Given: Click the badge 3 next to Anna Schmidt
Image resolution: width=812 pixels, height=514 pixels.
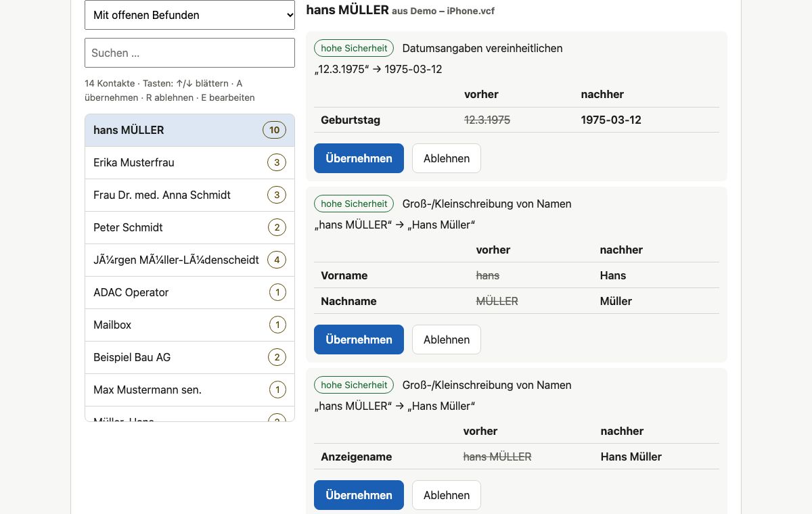Looking at the screenshot, I should pyautogui.click(x=277, y=195).
